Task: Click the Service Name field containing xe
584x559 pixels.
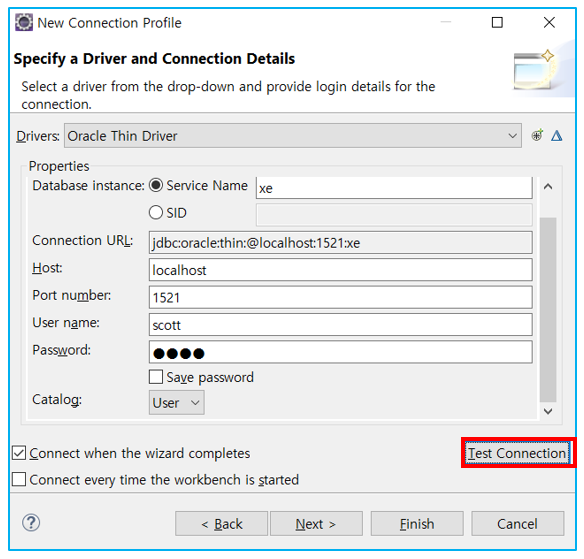Action: 394,188
